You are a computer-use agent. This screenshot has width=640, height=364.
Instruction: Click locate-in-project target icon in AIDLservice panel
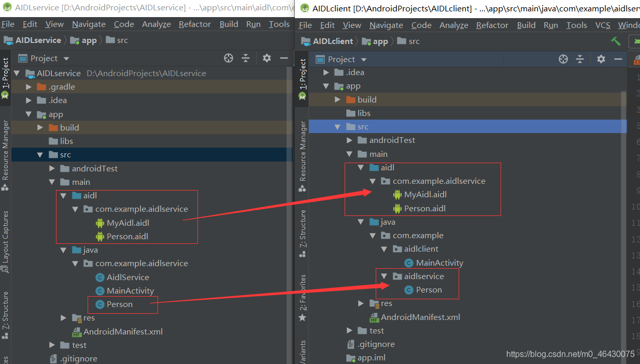click(x=229, y=58)
